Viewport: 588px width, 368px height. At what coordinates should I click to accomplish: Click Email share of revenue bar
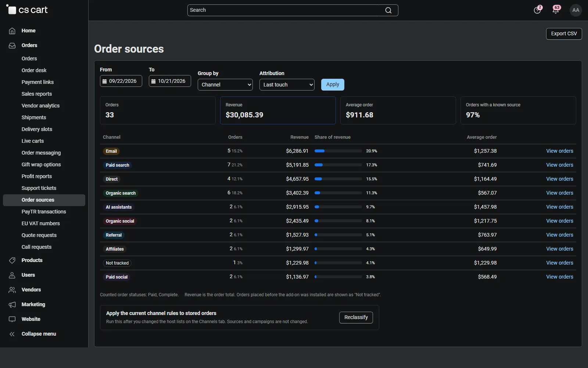338,151
